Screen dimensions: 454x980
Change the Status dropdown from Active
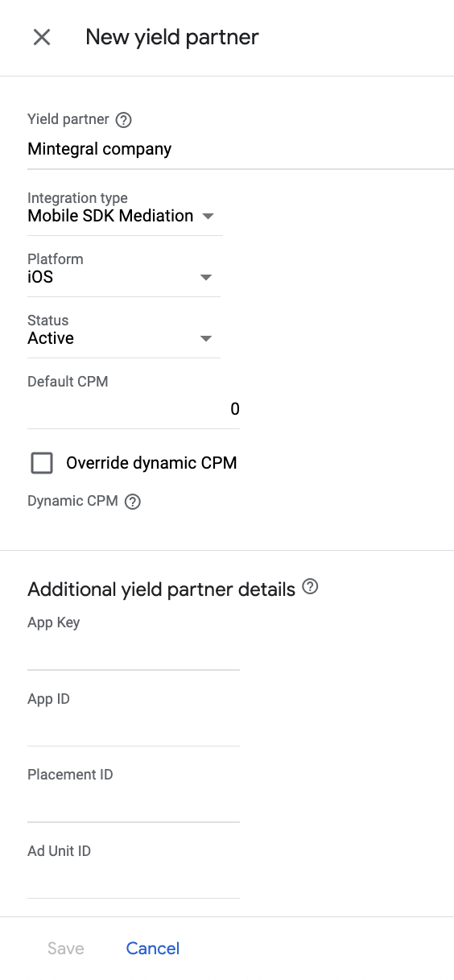(x=124, y=338)
